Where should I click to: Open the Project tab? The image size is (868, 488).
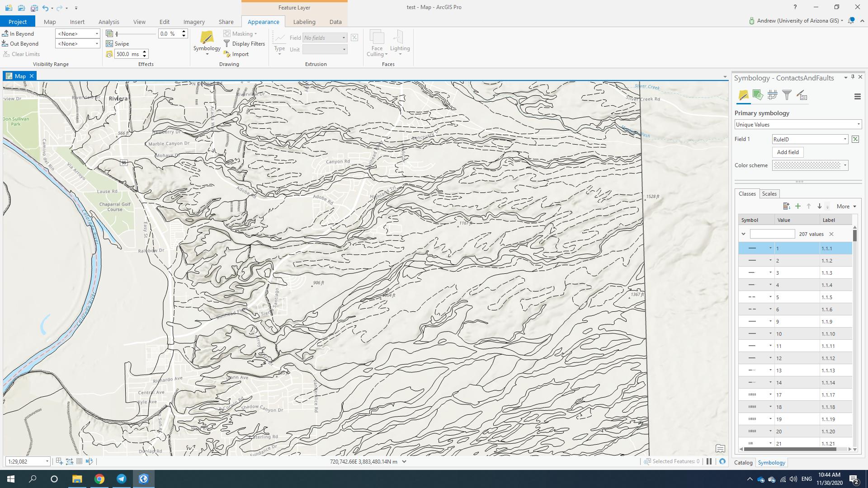pos(18,22)
